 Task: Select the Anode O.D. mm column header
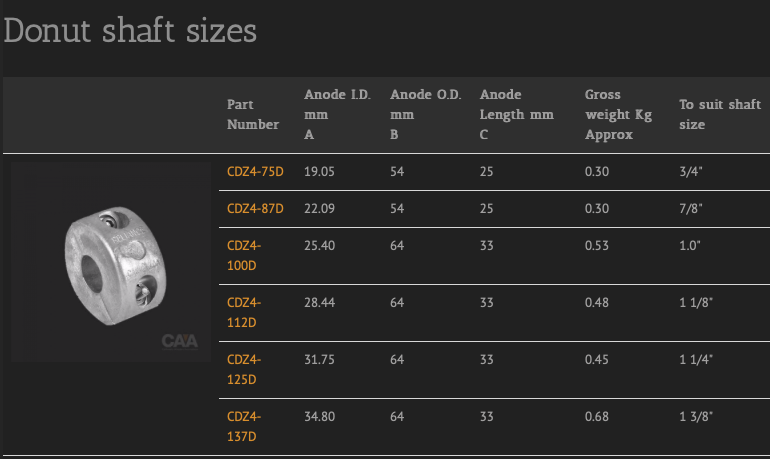[x=425, y=114]
